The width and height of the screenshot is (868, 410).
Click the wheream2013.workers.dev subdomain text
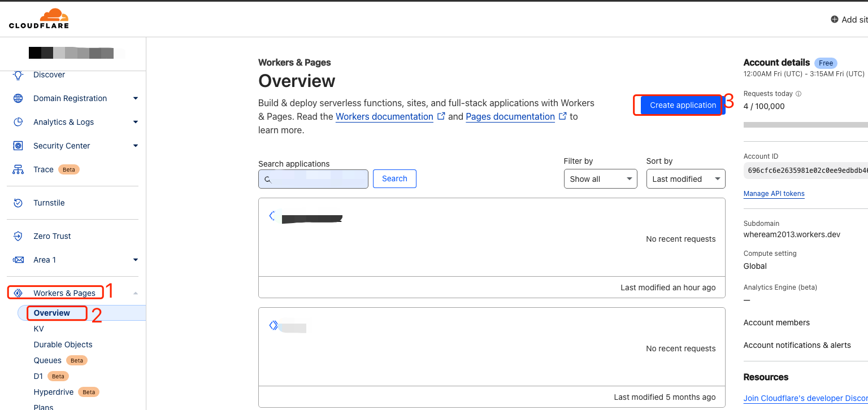[792, 234]
